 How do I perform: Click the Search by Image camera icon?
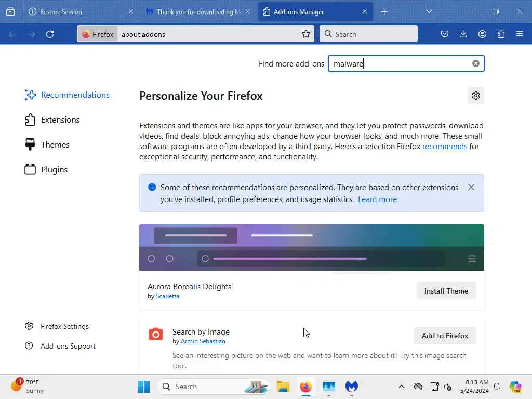coord(156,334)
